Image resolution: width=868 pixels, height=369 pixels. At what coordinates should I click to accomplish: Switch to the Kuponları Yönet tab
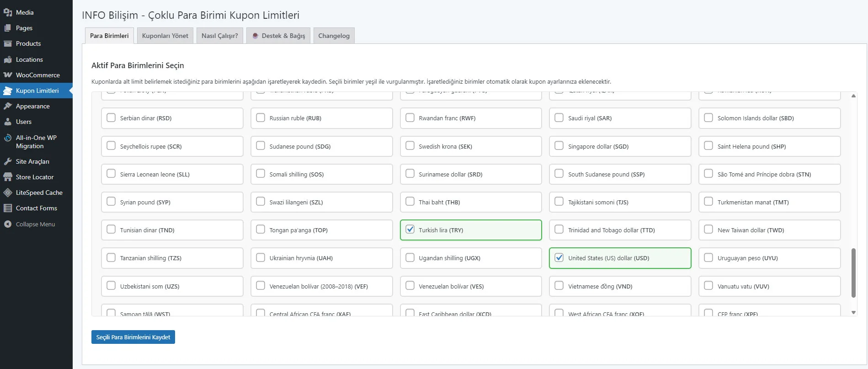[165, 36]
